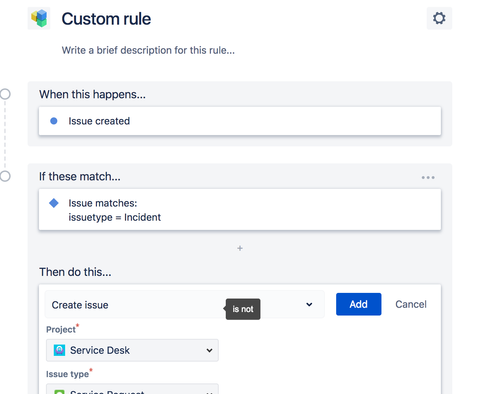Select the top timeline circle node
477x394 pixels.
(x=5, y=94)
